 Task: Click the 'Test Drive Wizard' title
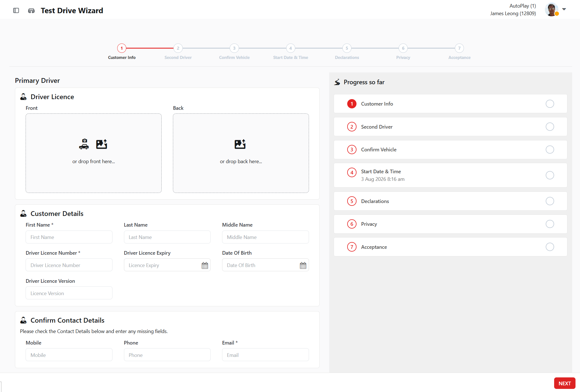click(x=72, y=11)
